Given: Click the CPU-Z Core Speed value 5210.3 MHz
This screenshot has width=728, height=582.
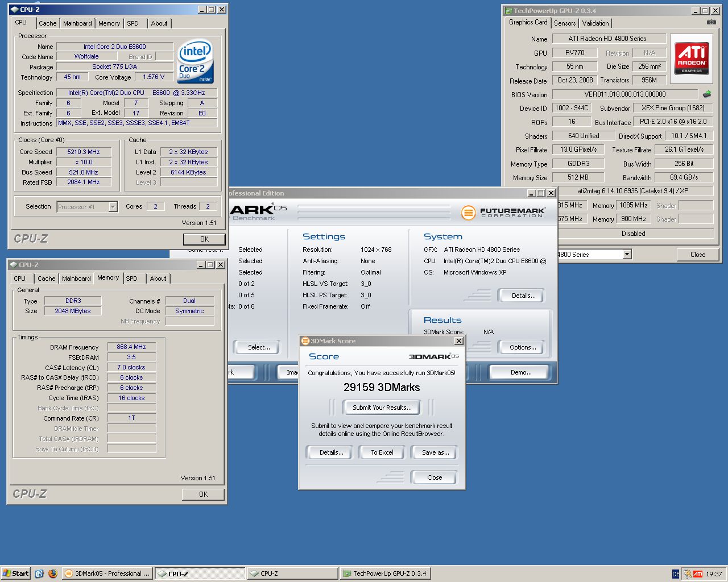Looking at the screenshot, I should pyautogui.click(x=84, y=152).
